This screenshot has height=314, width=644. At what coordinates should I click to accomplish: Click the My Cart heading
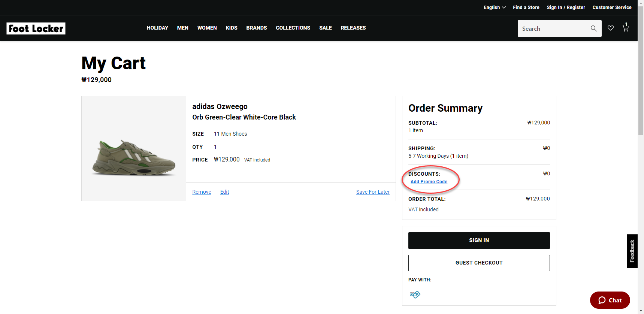(x=114, y=63)
